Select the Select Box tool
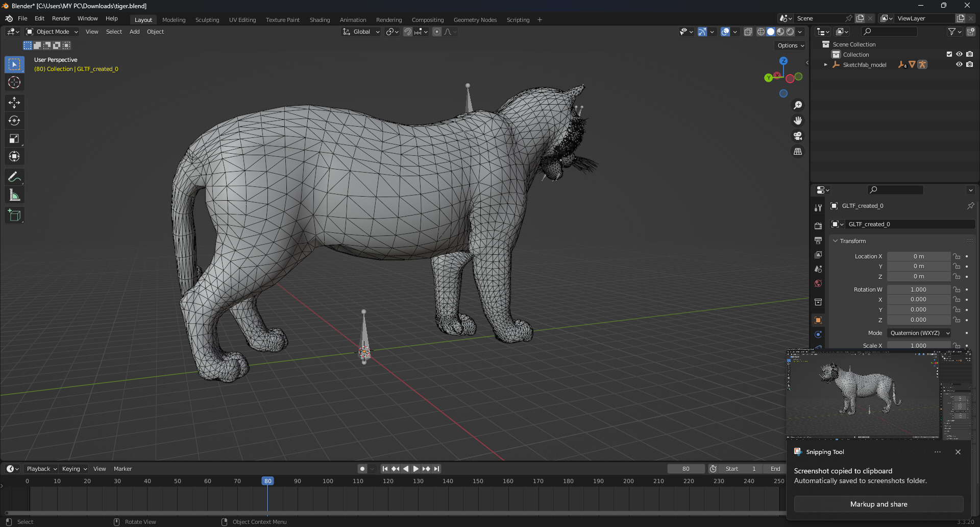This screenshot has height=527, width=980. tap(14, 64)
